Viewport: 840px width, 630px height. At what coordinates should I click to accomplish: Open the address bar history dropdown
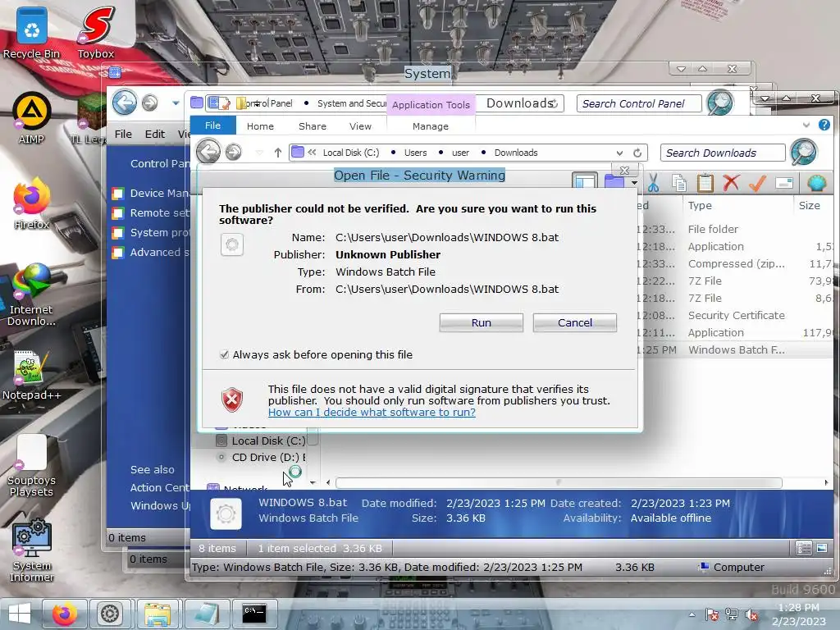pyautogui.click(x=619, y=153)
